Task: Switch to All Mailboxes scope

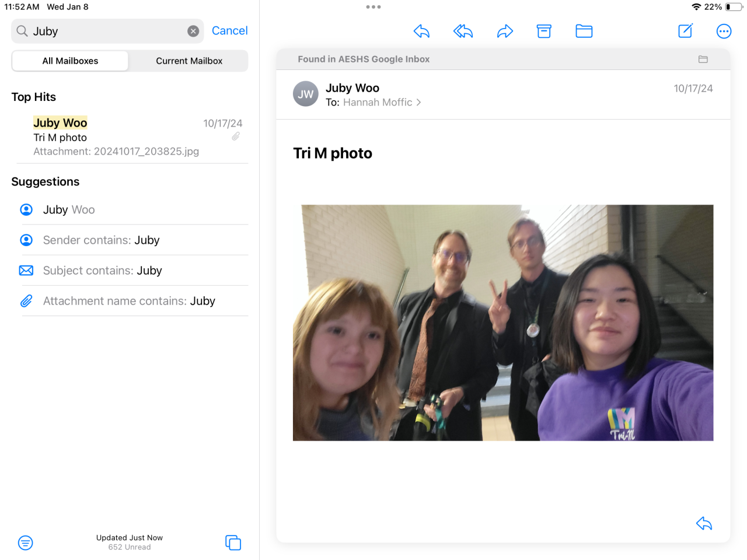Action: [70, 61]
